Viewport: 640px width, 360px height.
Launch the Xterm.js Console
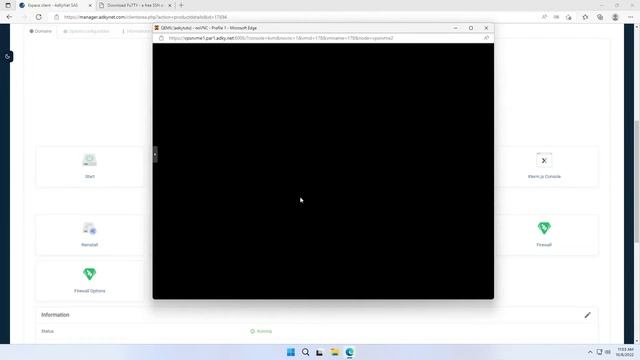(544, 166)
